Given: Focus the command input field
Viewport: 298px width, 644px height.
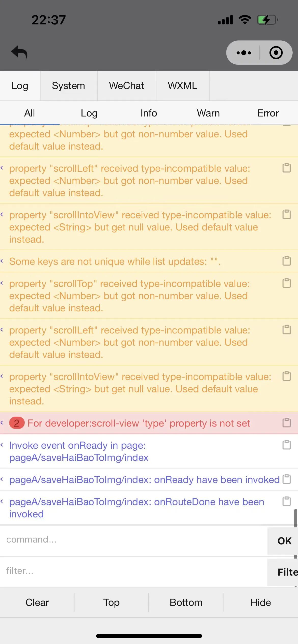Looking at the screenshot, I should [132, 539].
